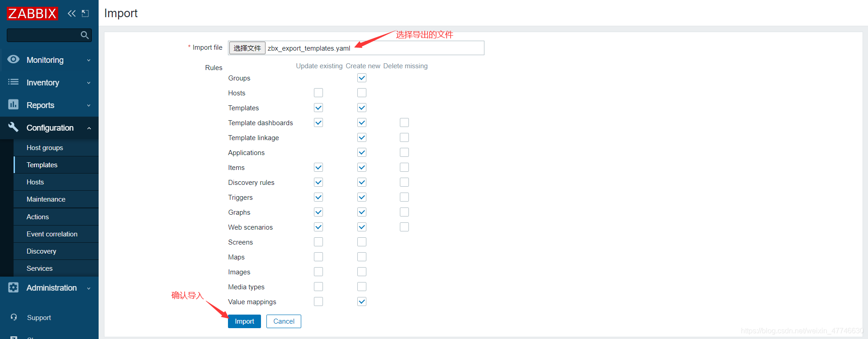Uncheck Create new for Groups

click(362, 78)
